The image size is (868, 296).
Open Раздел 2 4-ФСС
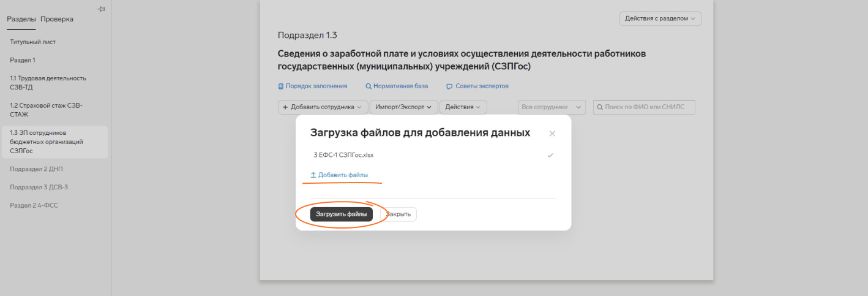34,205
